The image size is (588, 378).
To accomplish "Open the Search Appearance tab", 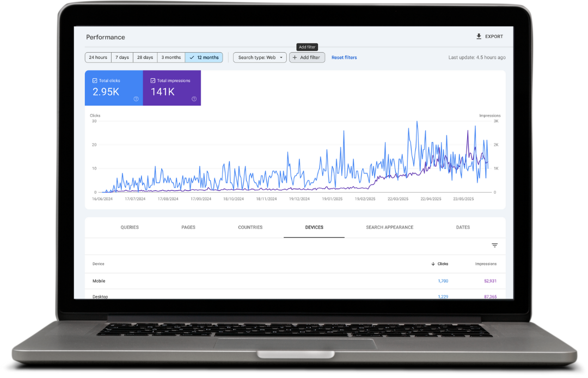I will (x=389, y=227).
